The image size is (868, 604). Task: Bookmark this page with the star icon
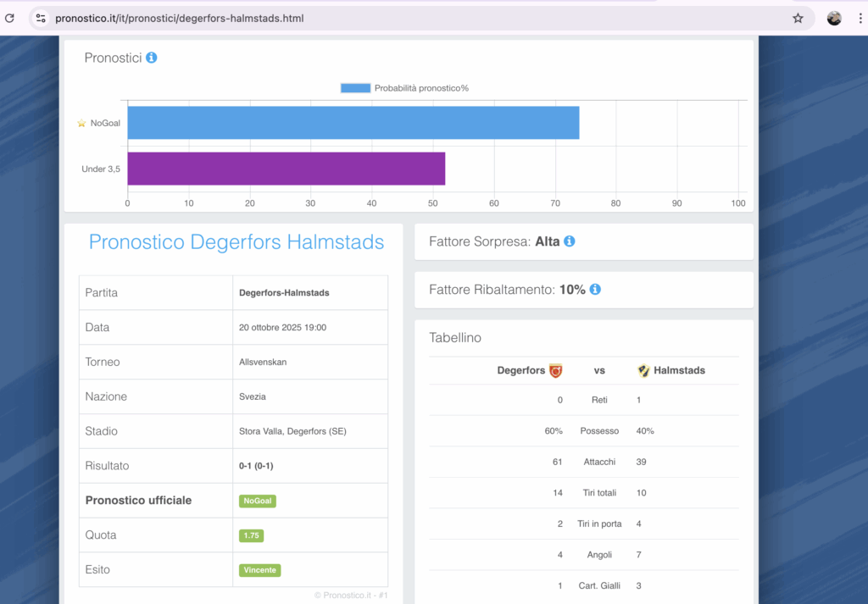[798, 18]
